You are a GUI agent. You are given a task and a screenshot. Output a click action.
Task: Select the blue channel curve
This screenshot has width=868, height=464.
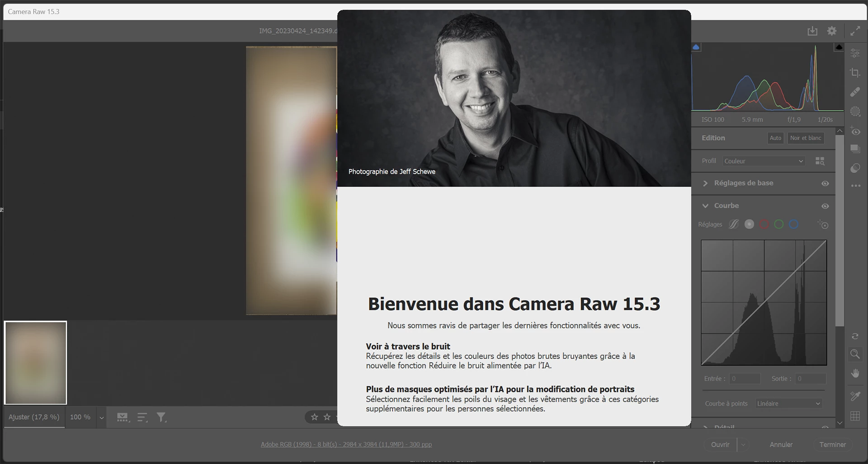(793, 224)
